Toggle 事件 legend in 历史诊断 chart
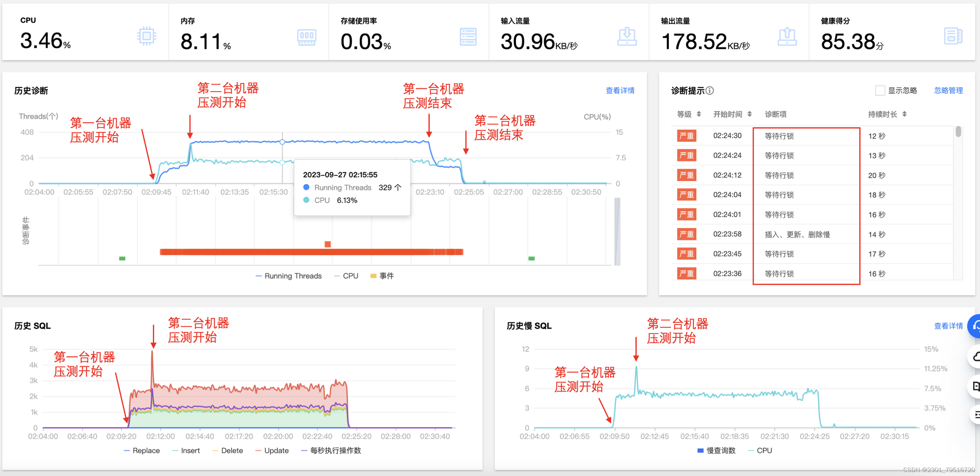The width and height of the screenshot is (980, 476). pos(382,276)
